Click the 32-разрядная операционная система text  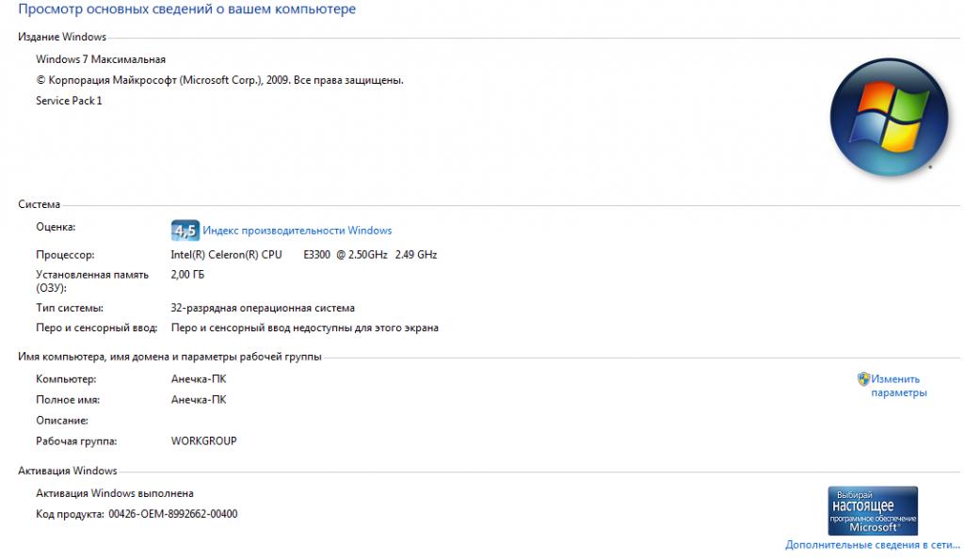[x=263, y=308]
